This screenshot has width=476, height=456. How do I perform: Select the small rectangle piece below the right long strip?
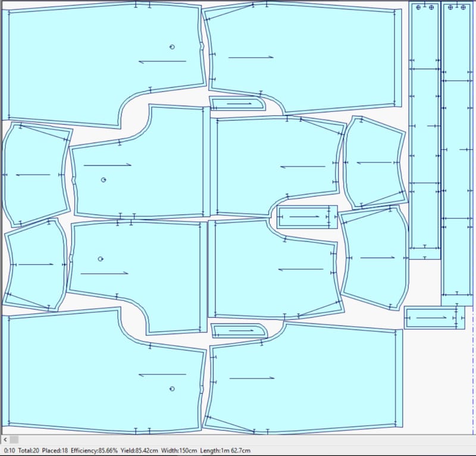point(433,317)
